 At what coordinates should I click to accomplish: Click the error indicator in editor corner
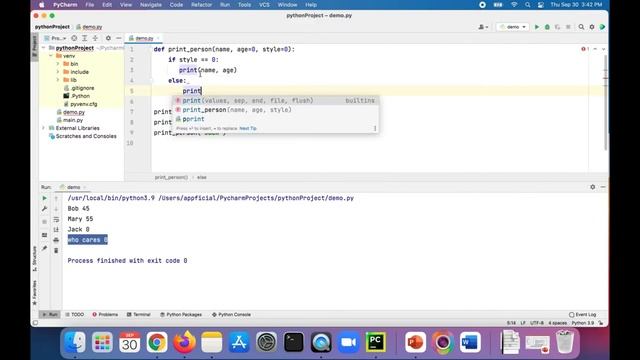pos(584,49)
